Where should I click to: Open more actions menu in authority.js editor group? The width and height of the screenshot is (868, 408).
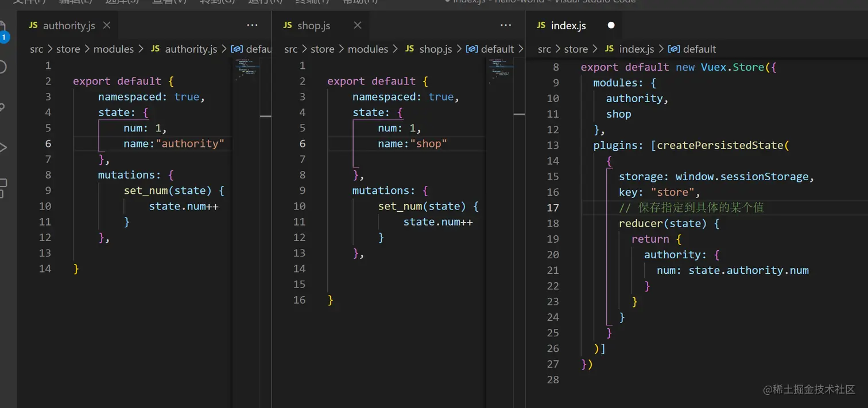252,25
